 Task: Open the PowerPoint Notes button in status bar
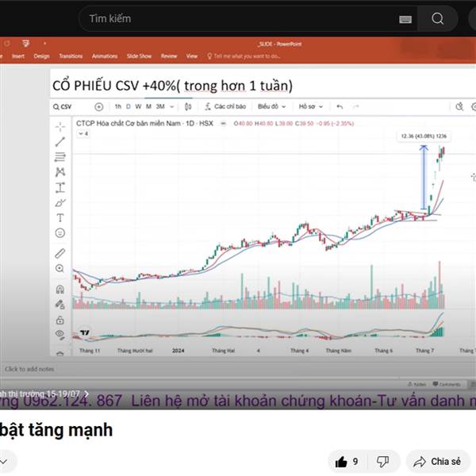(x=416, y=384)
